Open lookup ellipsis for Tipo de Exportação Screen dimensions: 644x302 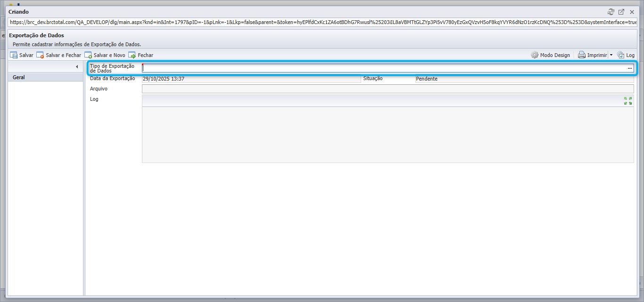[x=629, y=68]
